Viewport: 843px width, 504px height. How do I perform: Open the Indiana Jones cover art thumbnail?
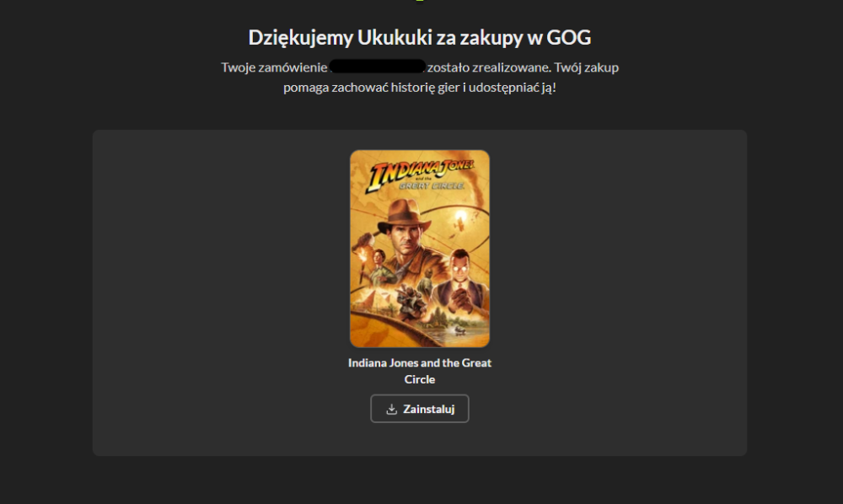419,249
